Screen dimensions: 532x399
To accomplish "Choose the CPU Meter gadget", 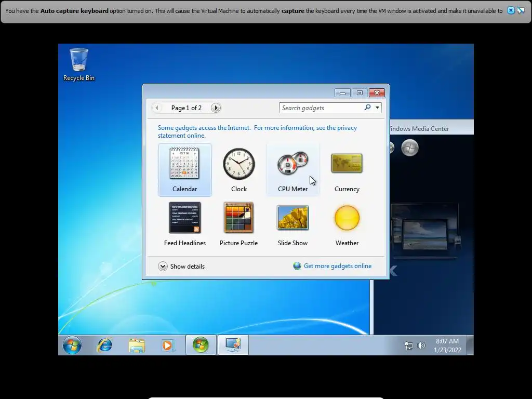I will 293,170.
